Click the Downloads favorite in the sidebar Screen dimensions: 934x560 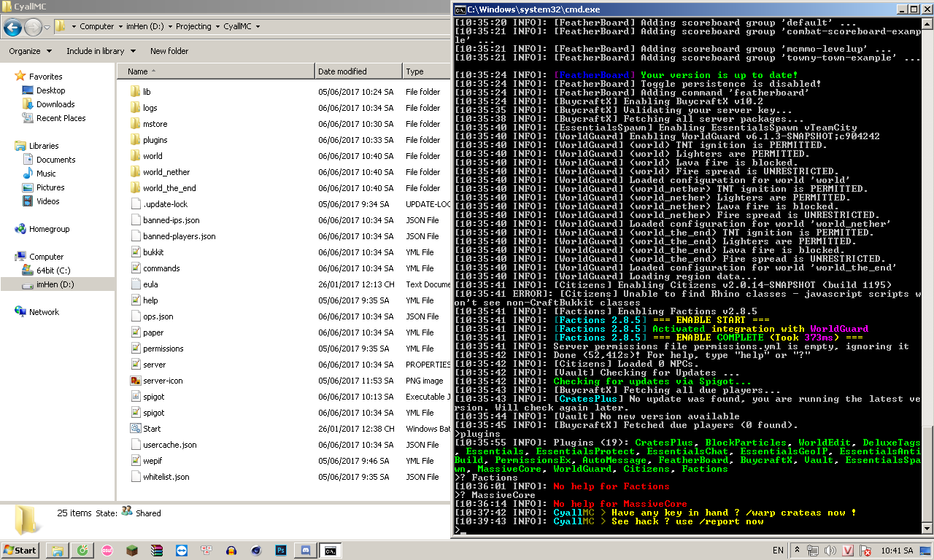pos(55,104)
